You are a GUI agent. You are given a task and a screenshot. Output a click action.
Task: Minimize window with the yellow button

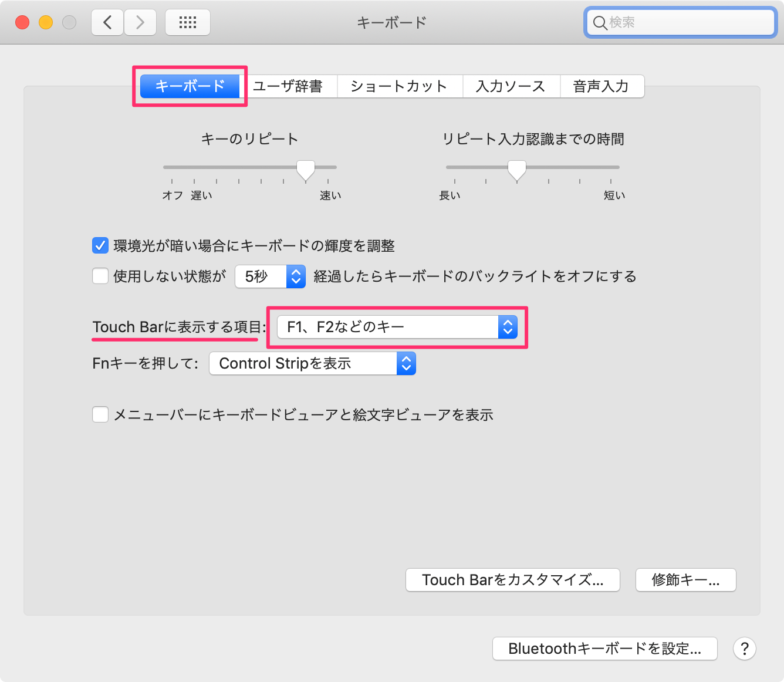tap(46, 22)
